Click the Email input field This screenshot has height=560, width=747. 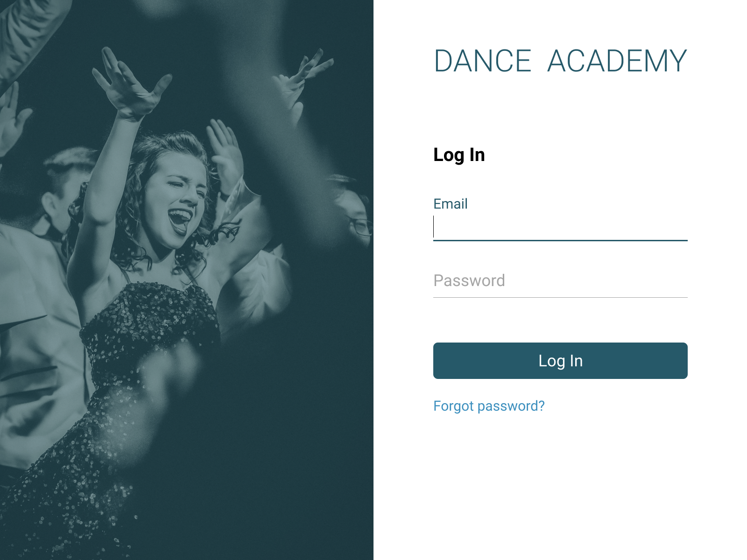click(x=560, y=227)
